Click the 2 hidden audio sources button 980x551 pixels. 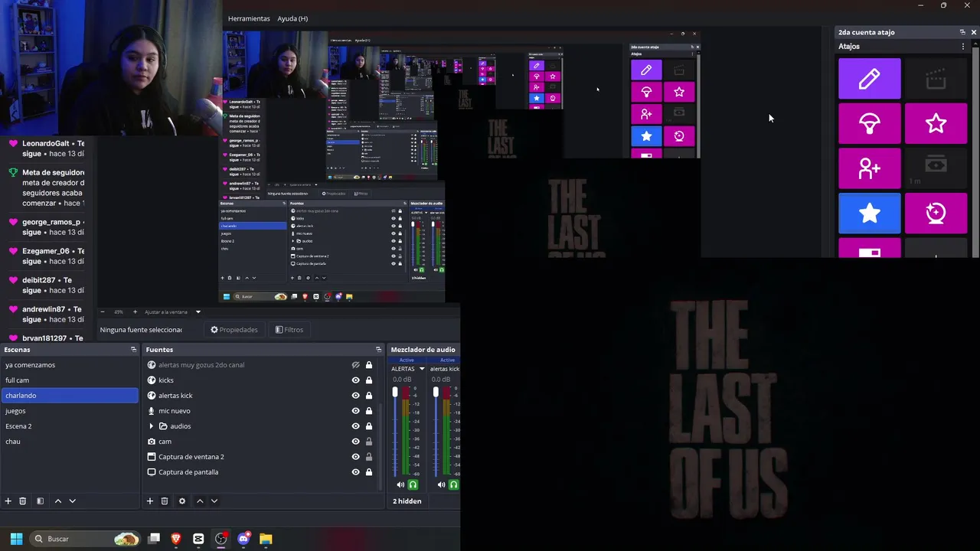coord(407,501)
